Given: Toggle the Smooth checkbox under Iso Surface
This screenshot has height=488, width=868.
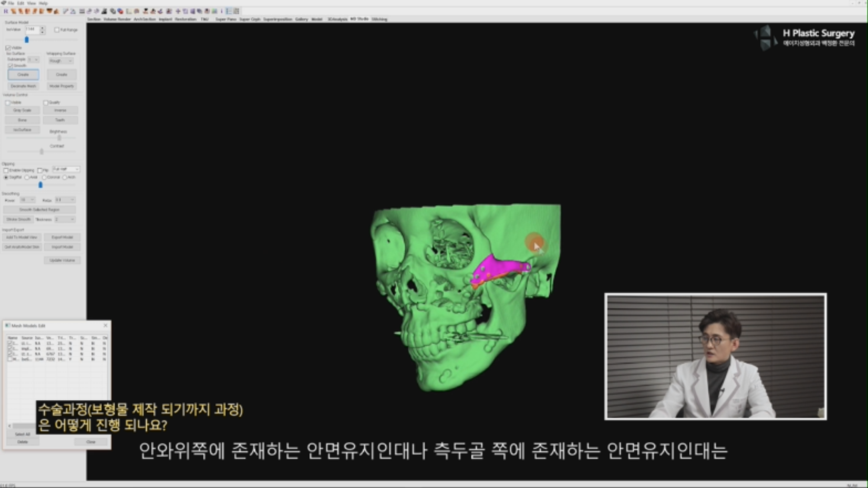Looking at the screenshot, I should (x=10, y=66).
